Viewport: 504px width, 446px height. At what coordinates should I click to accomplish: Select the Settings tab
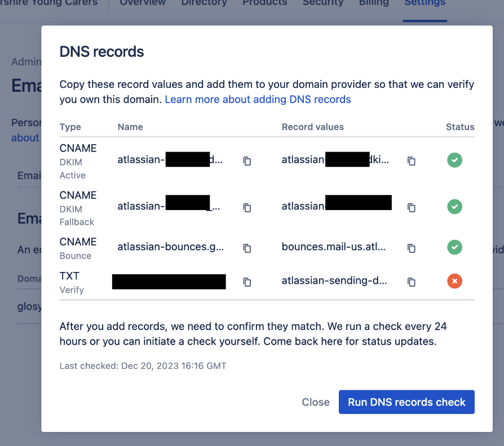(424, 3)
